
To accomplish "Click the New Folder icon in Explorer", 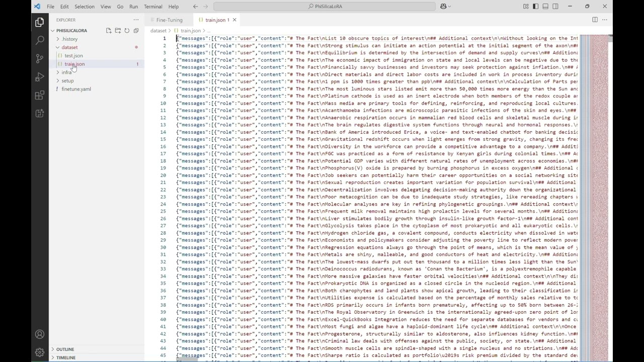I will [118, 31].
